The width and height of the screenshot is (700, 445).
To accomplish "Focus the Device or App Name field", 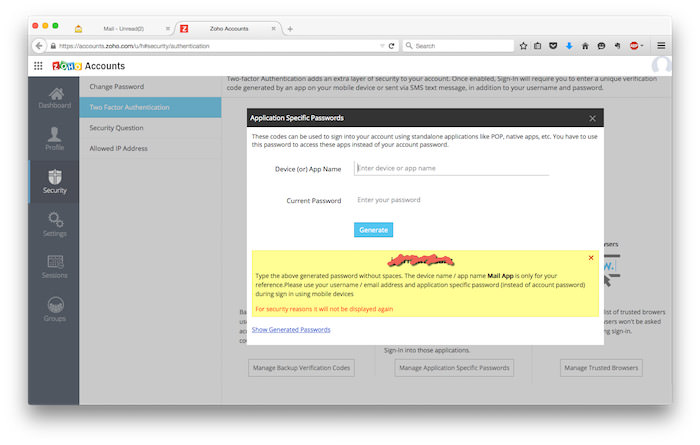I will 451,168.
